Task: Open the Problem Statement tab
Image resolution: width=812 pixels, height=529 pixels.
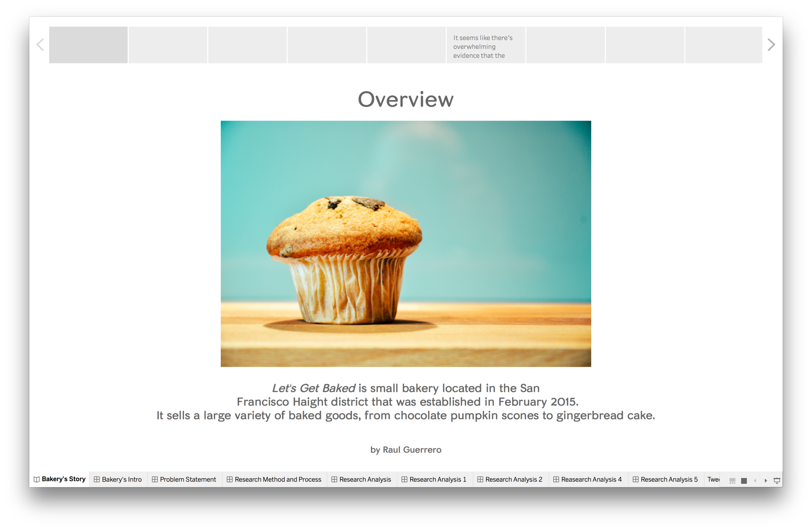Action: (184, 479)
